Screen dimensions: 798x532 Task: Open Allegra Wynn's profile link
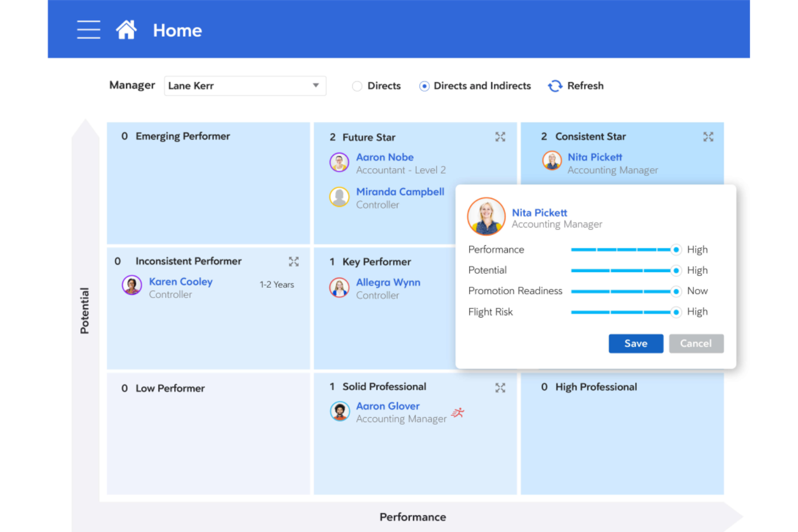pos(388,282)
